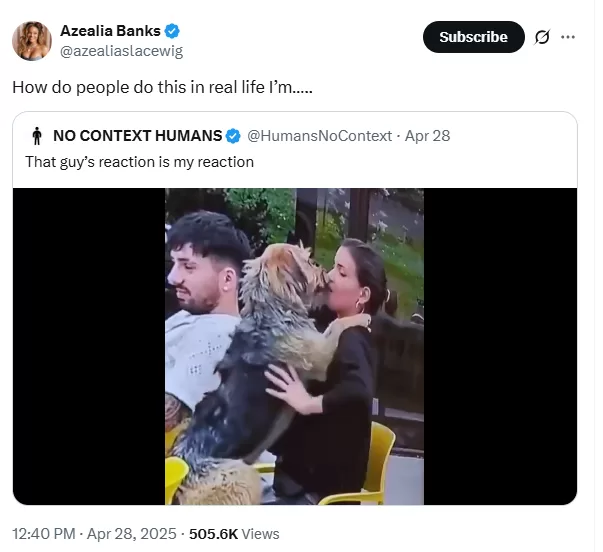This screenshot has width=603, height=552.
Task: Click the verified badge beside Azealia Banks
Action: pyautogui.click(x=172, y=31)
